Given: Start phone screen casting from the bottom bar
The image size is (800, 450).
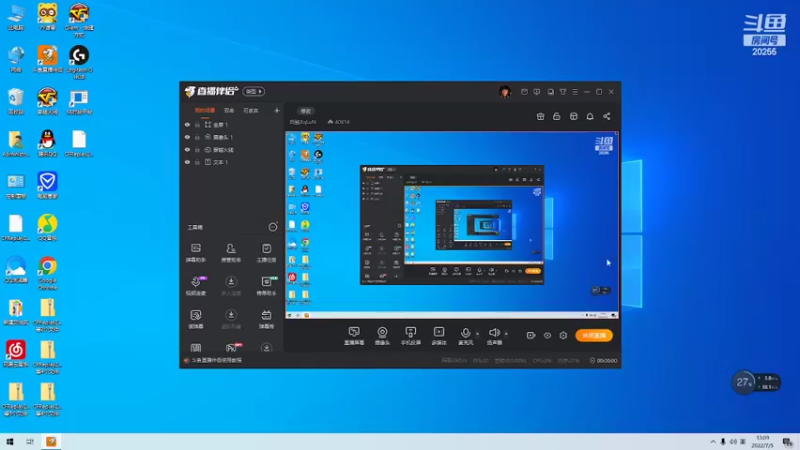Looking at the screenshot, I should coord(410,336).
